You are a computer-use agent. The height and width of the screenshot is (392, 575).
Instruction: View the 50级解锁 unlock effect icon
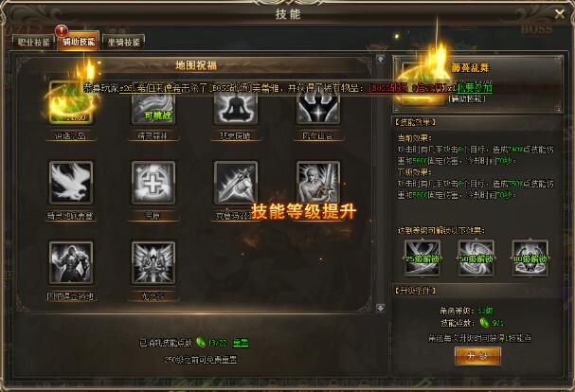click(x=476, y=258)
